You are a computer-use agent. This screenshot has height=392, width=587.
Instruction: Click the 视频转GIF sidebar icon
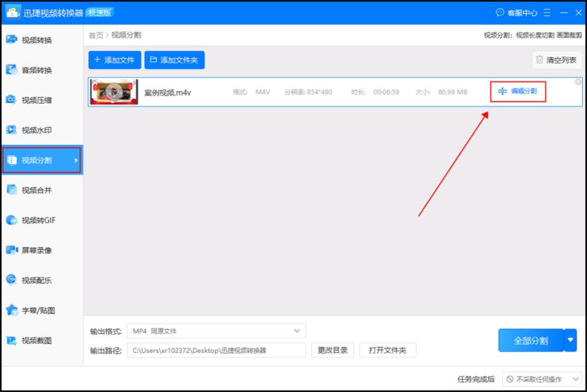pyautogui.click(x=11, y=220)
